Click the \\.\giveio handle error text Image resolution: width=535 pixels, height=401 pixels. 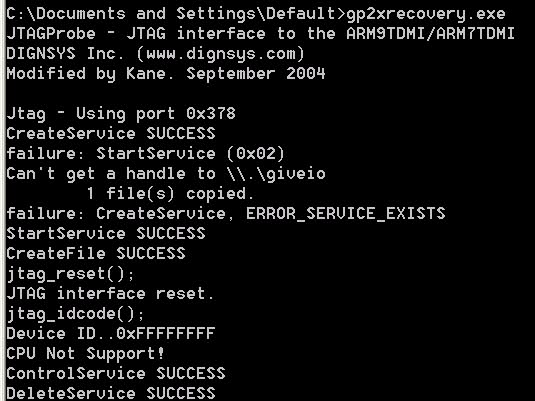[276, 174]
